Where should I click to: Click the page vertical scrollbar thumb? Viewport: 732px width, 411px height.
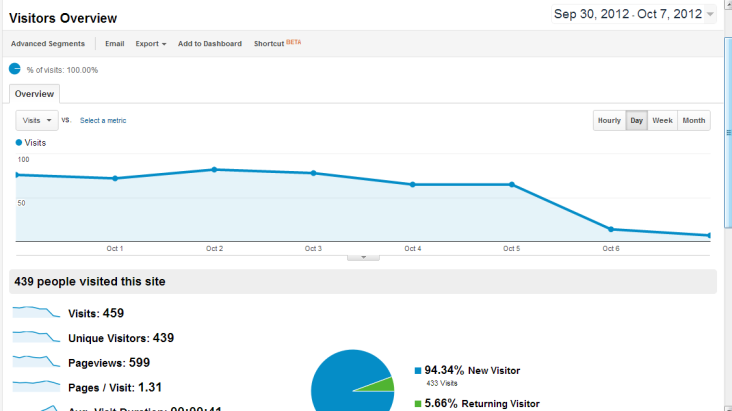[x=728, y=133]
